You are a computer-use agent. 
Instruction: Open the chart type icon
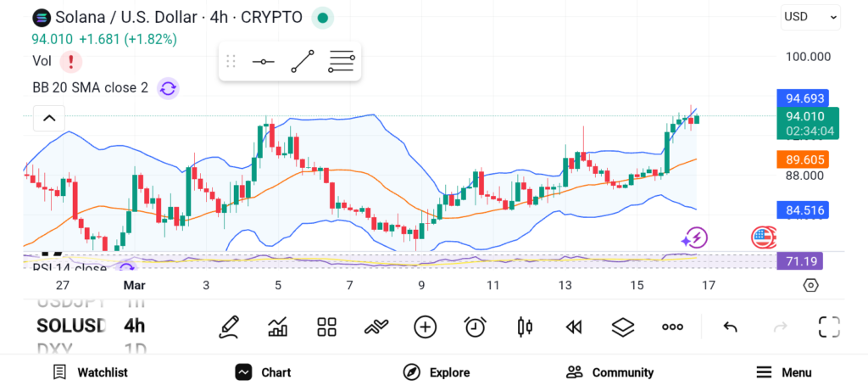point(277,327)
